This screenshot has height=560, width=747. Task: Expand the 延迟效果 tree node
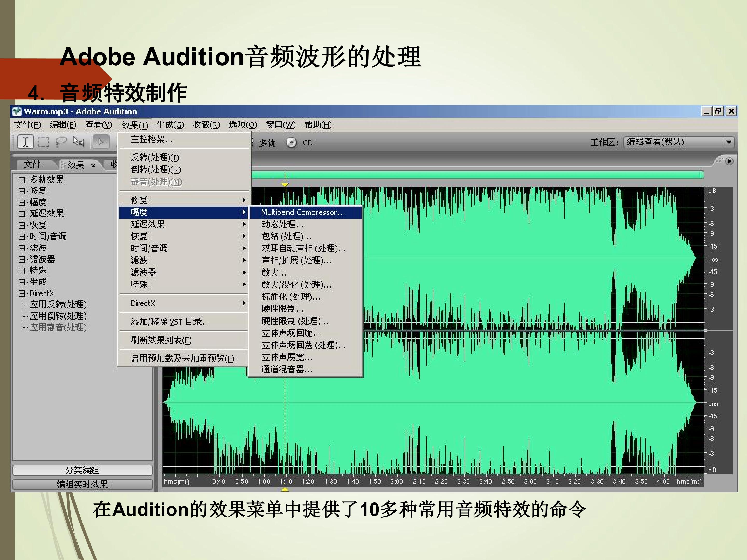(22, 214)
